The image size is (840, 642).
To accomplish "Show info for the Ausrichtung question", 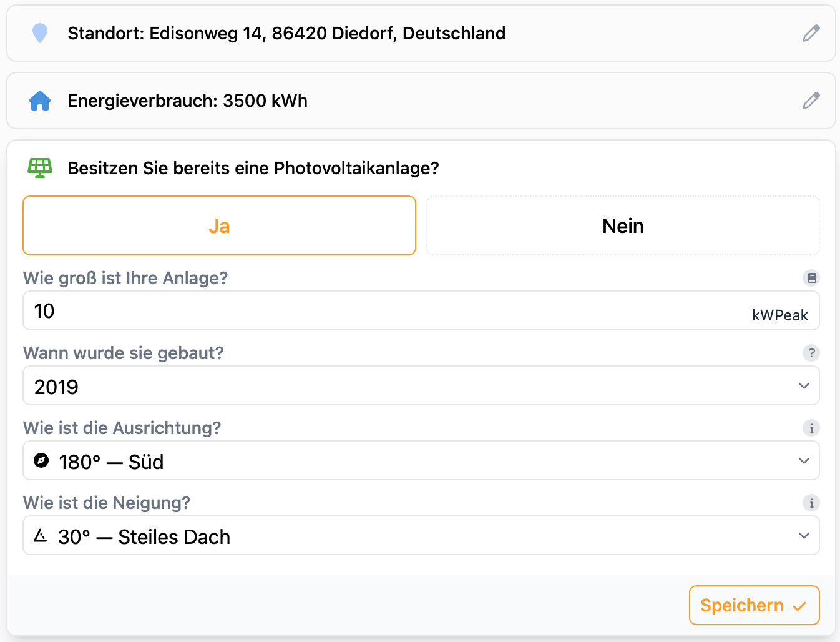I will 811,428.
